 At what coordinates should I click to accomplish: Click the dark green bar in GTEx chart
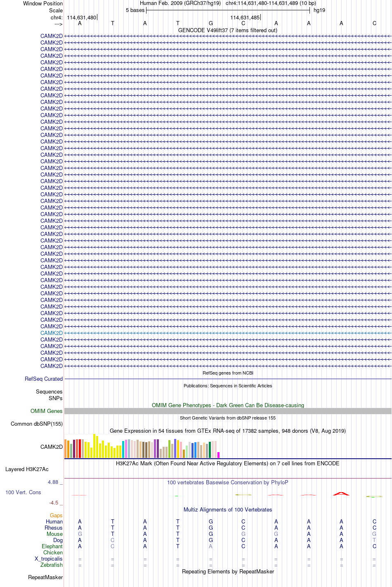point(210,450)
